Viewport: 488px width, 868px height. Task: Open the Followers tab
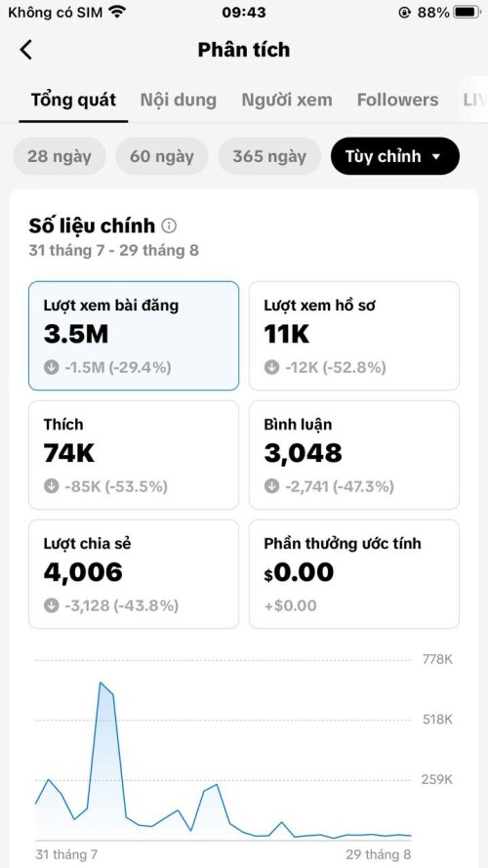398,101
